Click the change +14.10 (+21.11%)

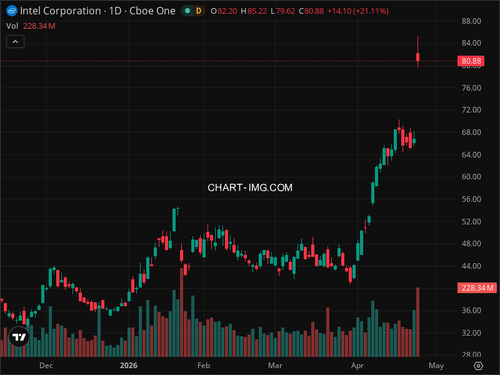coord(358,11)
